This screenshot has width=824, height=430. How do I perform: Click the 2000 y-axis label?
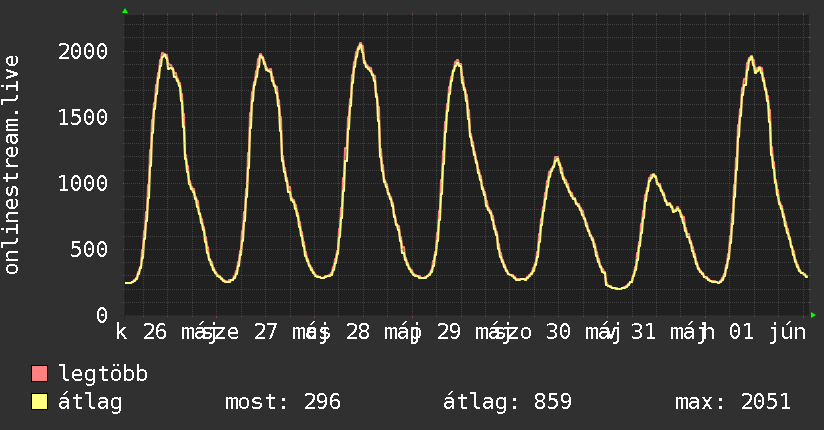pos(83,52)
